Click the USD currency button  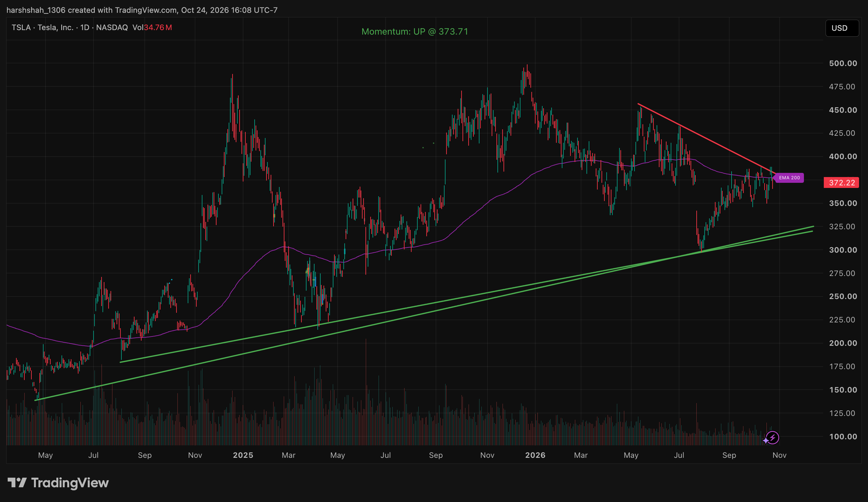[842, 28]
